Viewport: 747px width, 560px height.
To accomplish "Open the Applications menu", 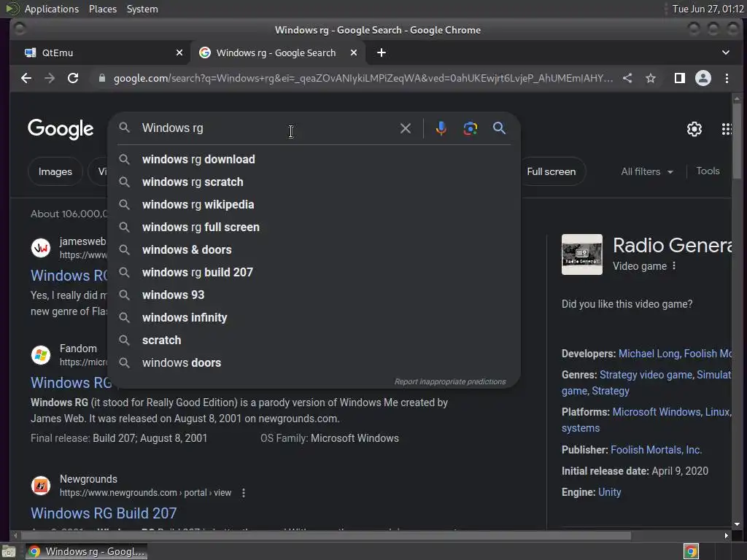I will point(52,9).
